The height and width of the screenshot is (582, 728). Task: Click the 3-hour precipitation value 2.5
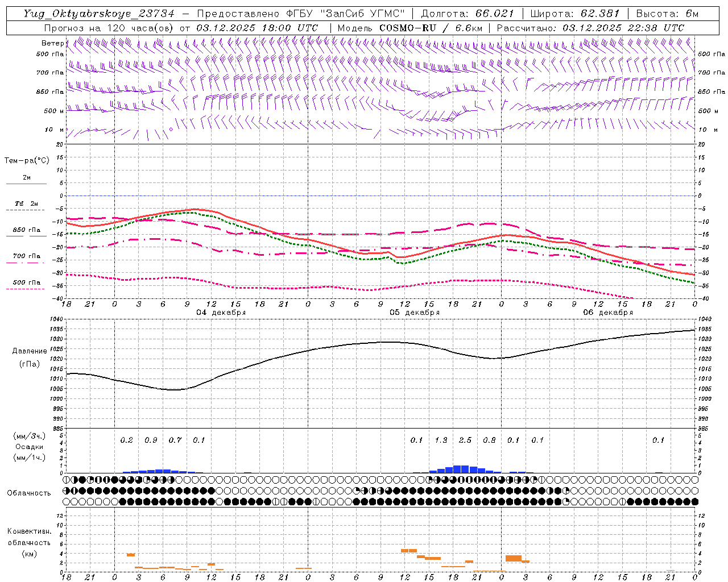pos(465,440)
